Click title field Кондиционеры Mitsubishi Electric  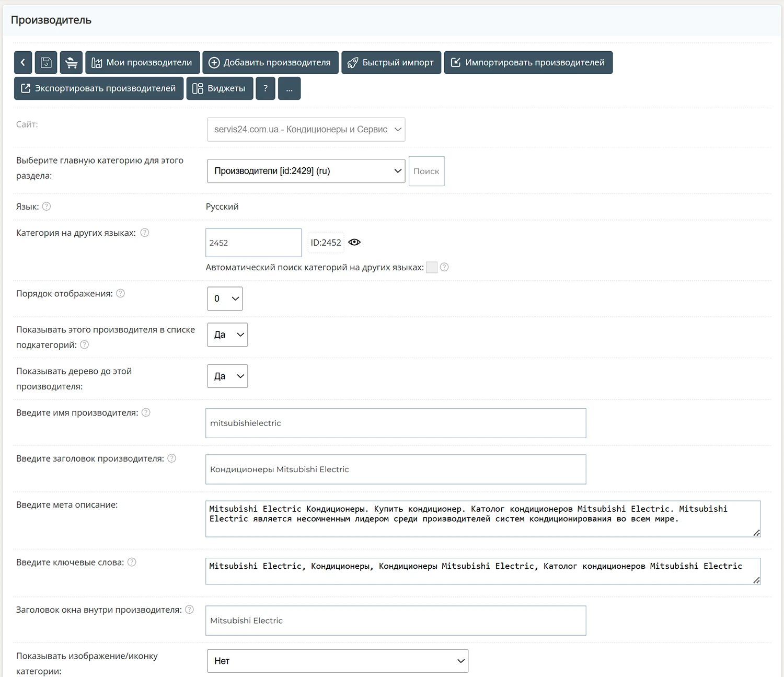point(396,469)
